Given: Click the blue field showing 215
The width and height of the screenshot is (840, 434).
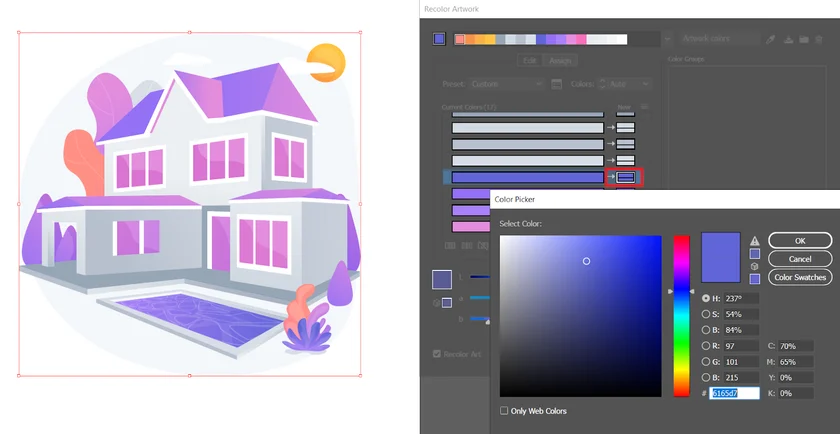Looking at the screenshot, I should 742,377.
